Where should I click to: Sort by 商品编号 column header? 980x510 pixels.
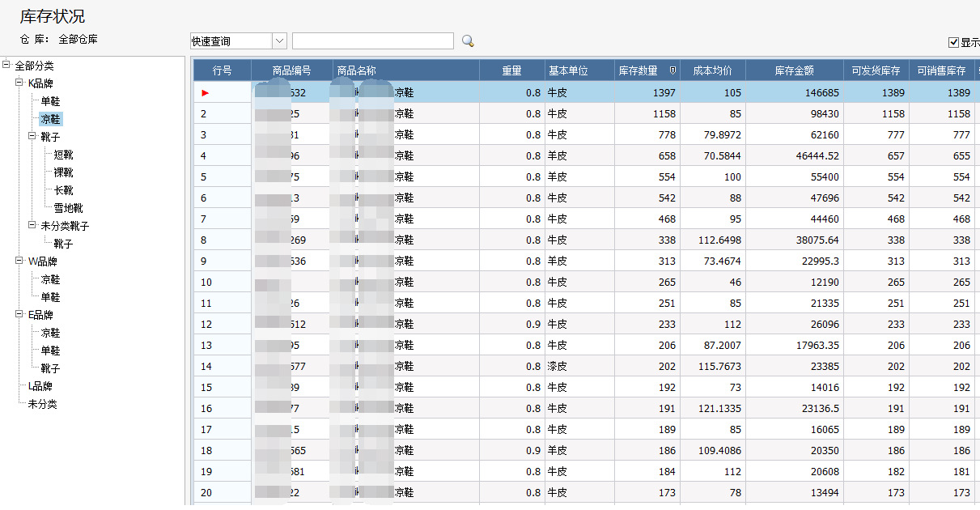[x=292, y=70]
